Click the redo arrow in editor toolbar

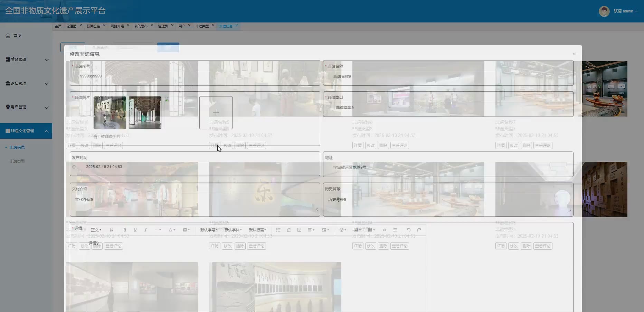pos(419,230)
